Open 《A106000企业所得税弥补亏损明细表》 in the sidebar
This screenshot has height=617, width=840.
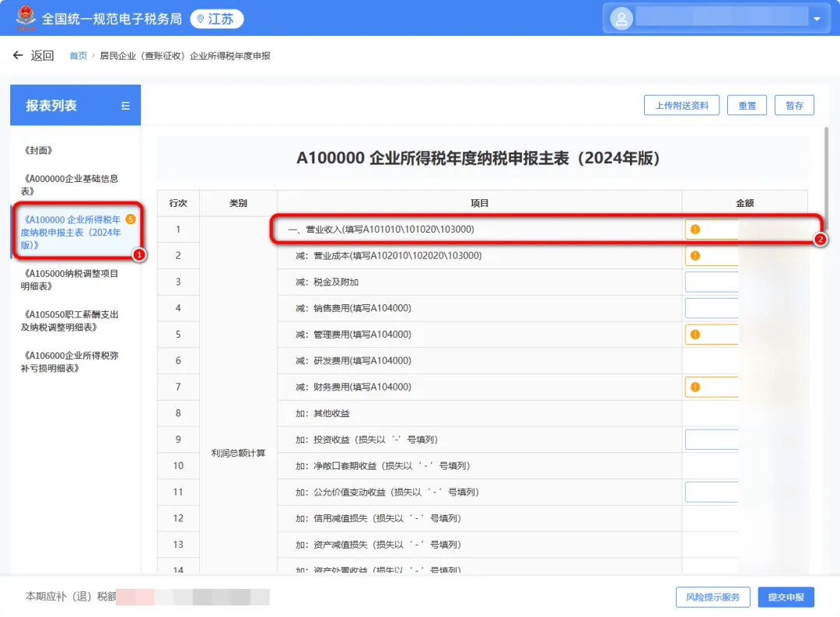[70, 362]
